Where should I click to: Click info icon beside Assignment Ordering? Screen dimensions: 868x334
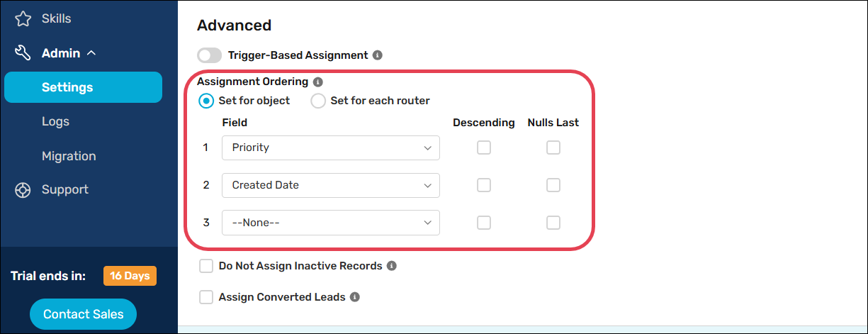318,82
